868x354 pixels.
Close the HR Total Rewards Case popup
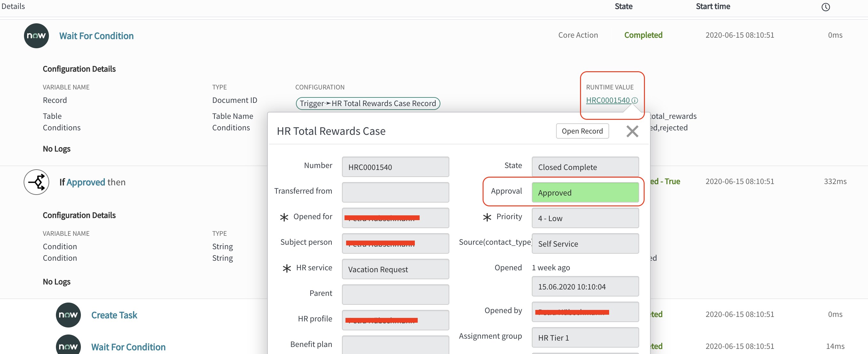click(632, 131)
